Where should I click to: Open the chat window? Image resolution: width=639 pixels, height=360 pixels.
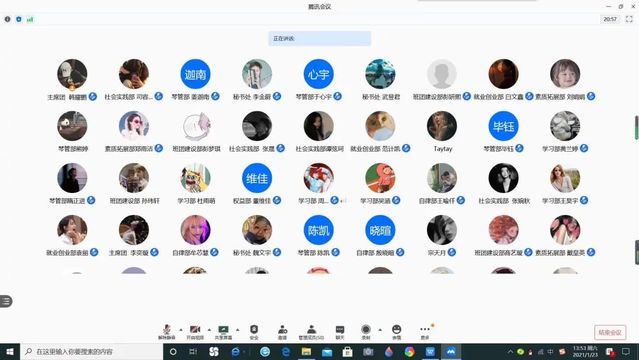340,332
